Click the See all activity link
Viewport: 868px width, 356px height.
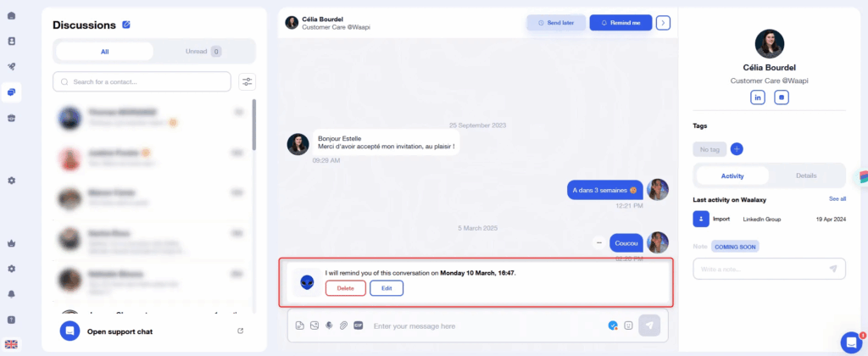pos(837,198)
